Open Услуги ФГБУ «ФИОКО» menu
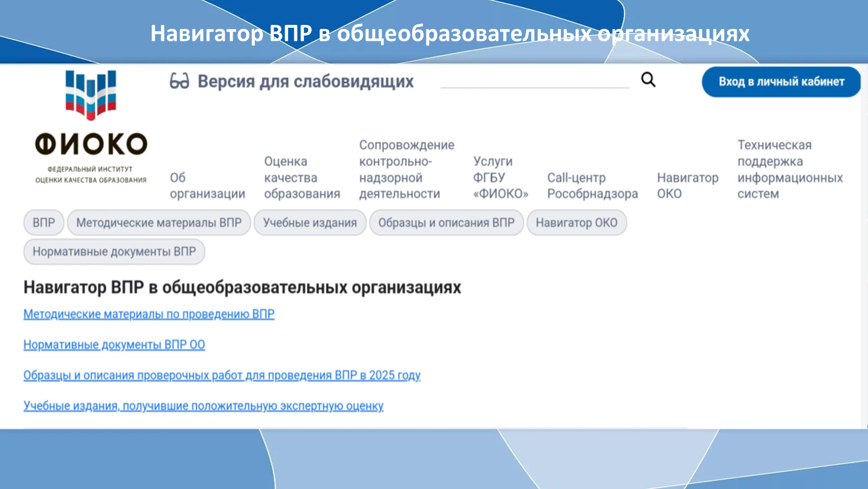The image size is (868, 489). 501,178
